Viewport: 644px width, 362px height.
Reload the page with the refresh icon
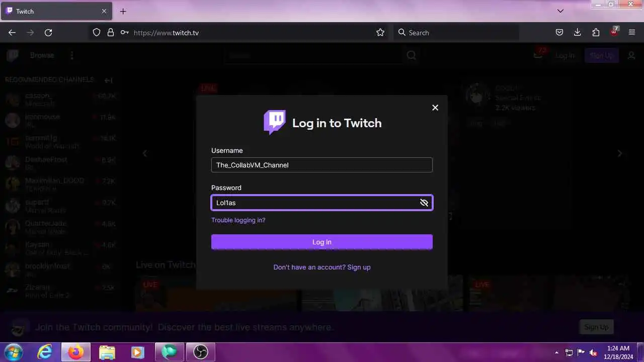(48, 32)
